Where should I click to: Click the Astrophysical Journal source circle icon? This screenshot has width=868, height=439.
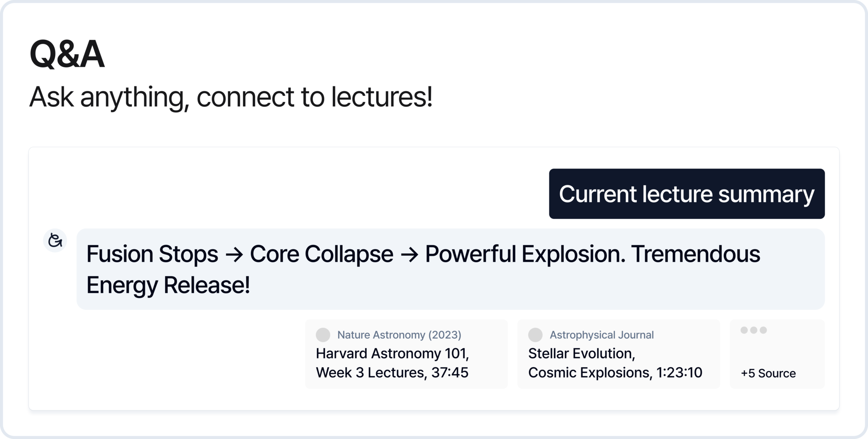click(535, 335)
